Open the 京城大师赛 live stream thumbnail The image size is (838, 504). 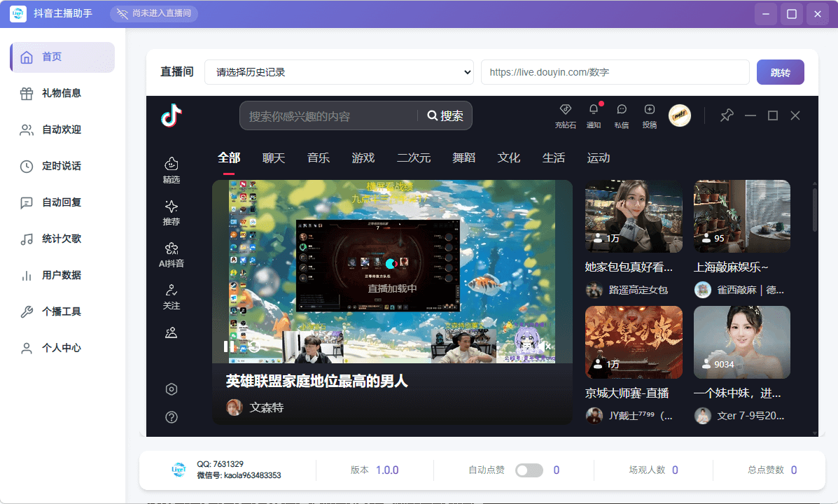coord(632,342)
